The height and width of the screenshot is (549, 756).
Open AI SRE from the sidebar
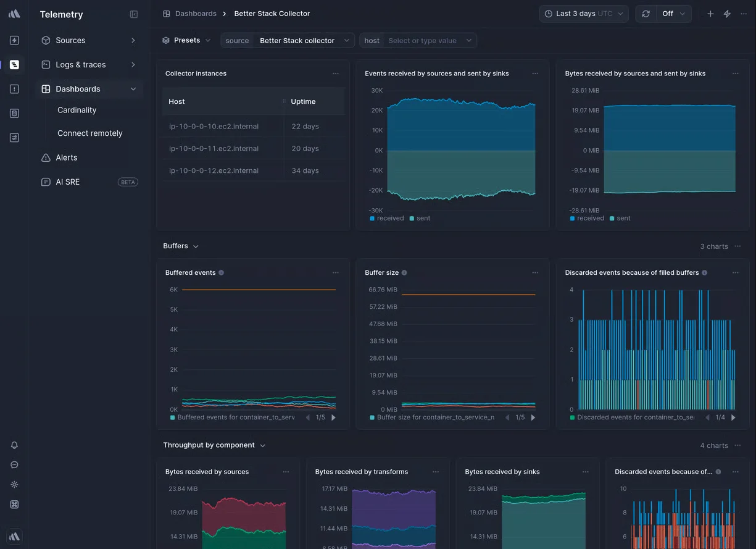click(x=67, y=182)
